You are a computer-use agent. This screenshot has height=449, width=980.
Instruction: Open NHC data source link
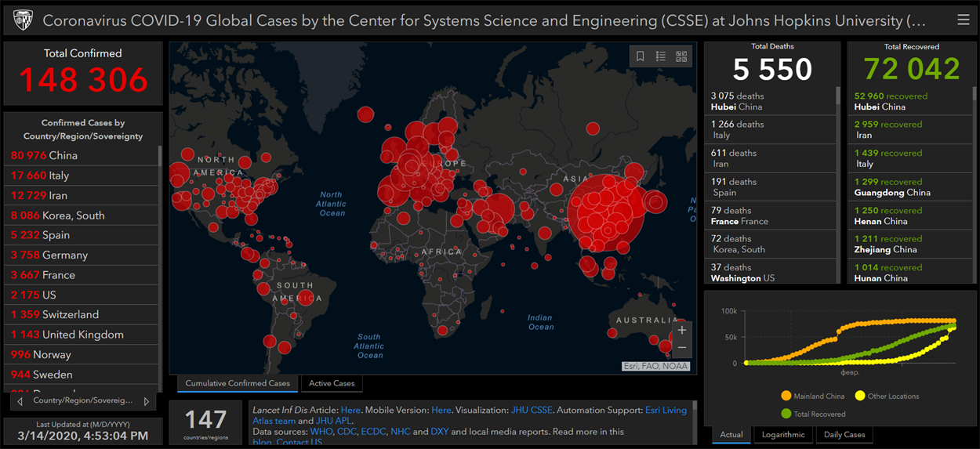(400, 432)
